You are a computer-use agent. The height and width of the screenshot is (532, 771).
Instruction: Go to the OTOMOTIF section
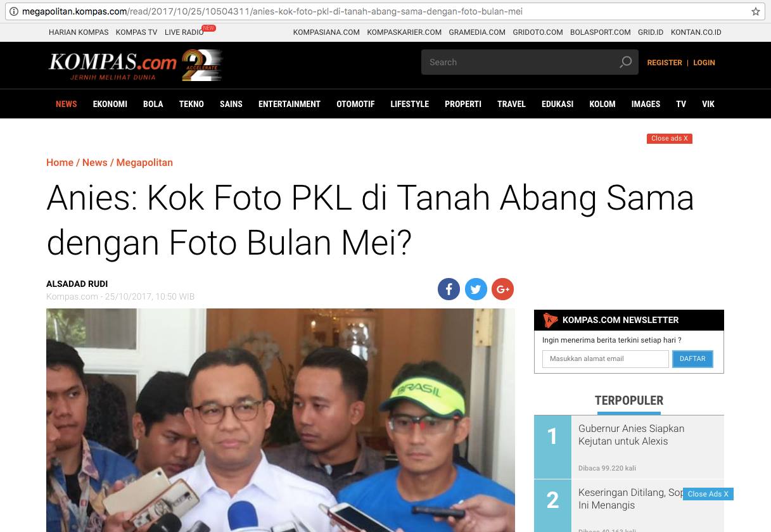355,104
